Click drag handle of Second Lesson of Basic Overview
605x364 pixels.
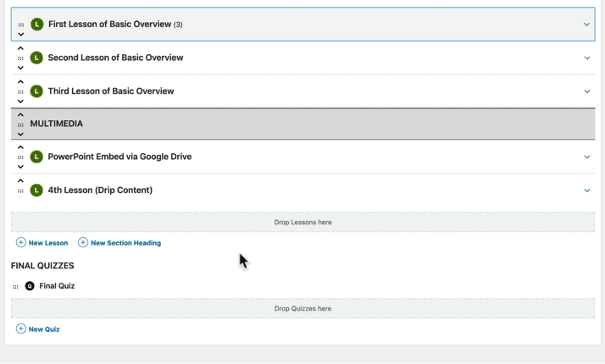[x=20, y=58]
